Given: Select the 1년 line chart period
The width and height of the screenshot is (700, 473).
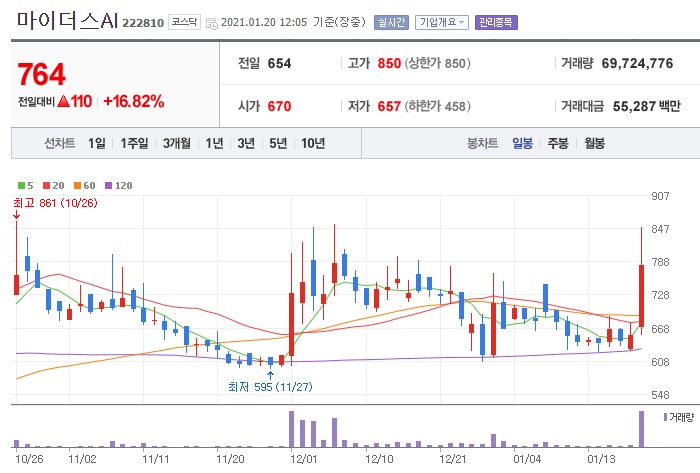Looking at the screenshot, I should 214,143.
